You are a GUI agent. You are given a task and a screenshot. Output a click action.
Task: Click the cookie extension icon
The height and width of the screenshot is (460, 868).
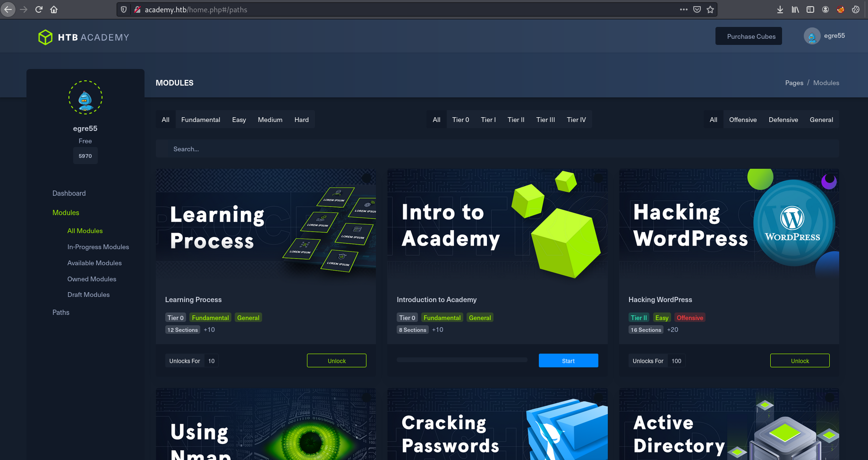(x=856, y=9)
